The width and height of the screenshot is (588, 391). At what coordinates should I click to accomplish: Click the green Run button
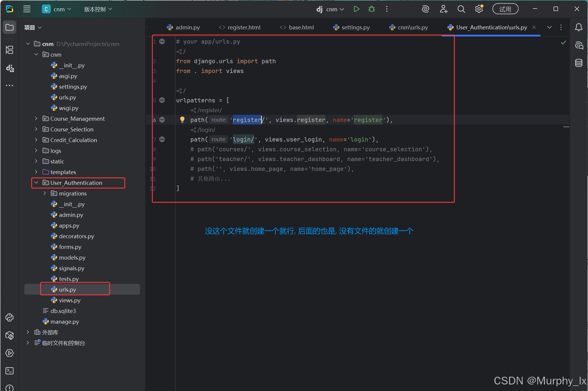(356, 9)
